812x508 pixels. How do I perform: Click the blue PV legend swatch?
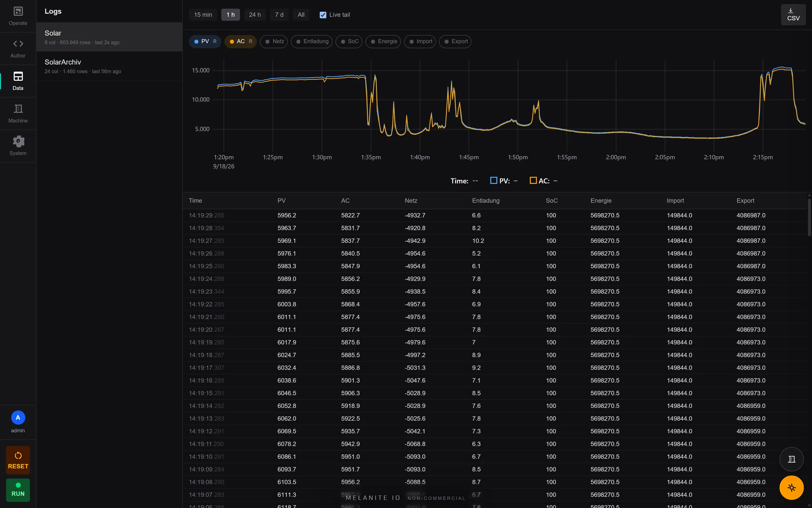tap(493, 180)
